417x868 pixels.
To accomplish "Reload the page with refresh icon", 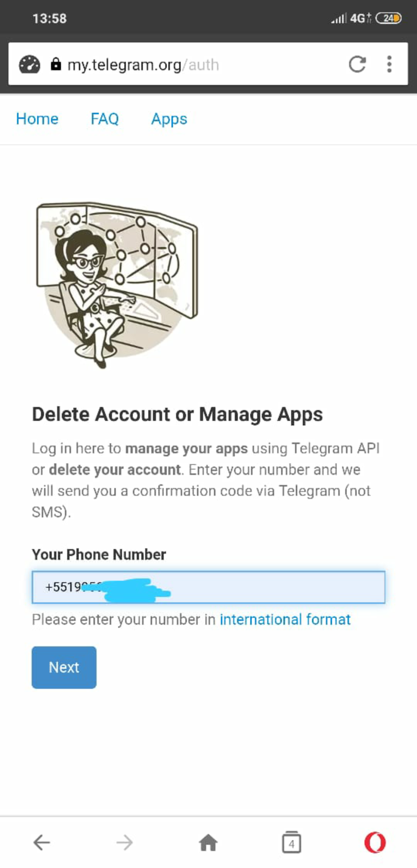I will pyautogui.click(x=357, y=64).
